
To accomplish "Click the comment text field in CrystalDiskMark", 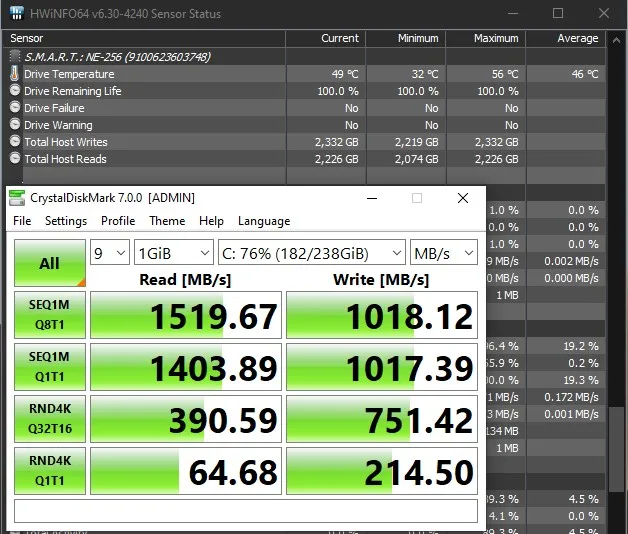I will click(x=246, y=511).
